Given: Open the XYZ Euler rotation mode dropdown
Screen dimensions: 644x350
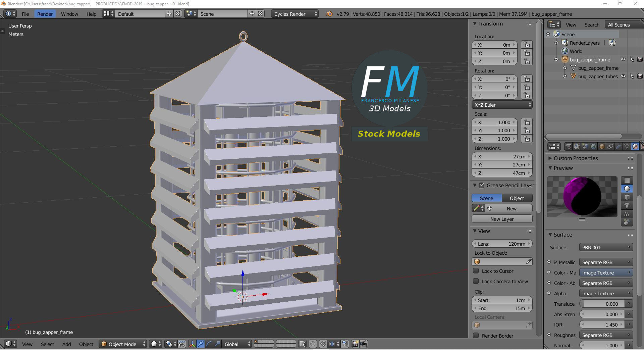Looking at the screenshot, I should tap(502, 105).
